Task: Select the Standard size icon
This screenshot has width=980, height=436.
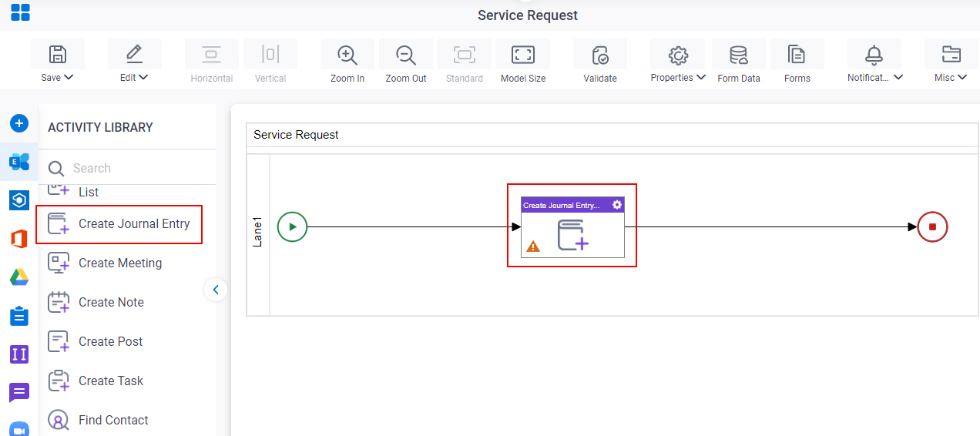Action: tap(465, 54)
